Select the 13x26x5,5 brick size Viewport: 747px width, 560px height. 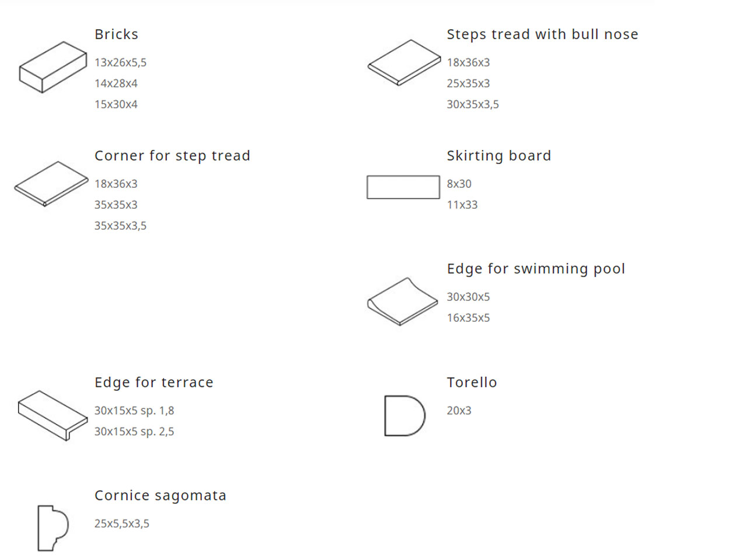coord(121,62)
